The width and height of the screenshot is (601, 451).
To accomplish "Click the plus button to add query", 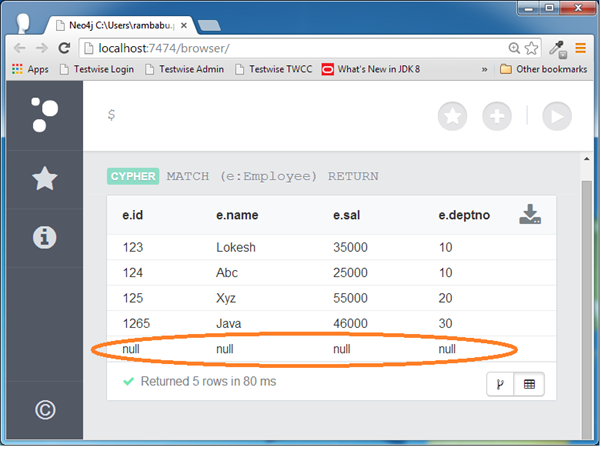I will 497,116.
